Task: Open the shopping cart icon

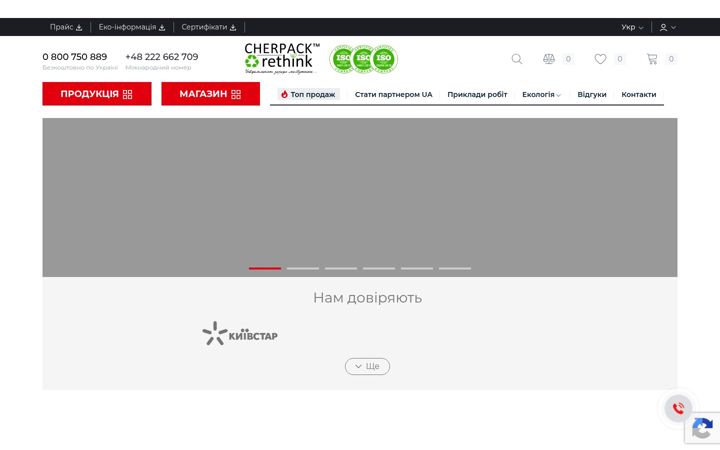Action: coord(652,59)
